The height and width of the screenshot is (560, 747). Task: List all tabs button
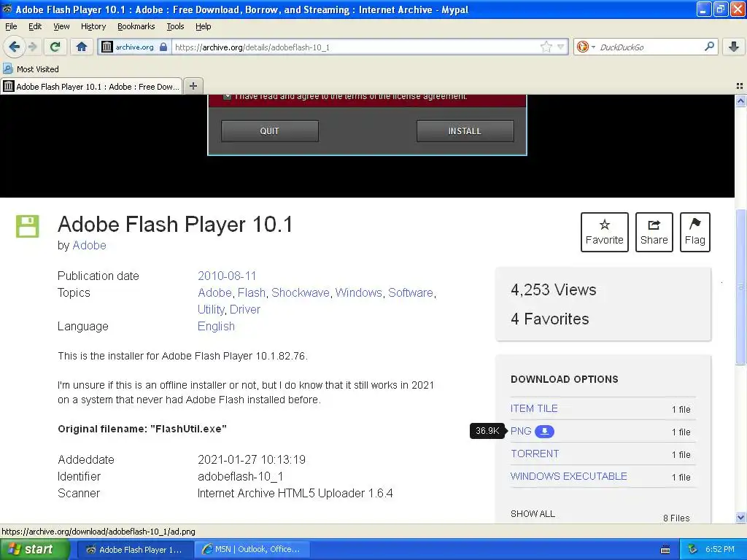pos(740,86)
